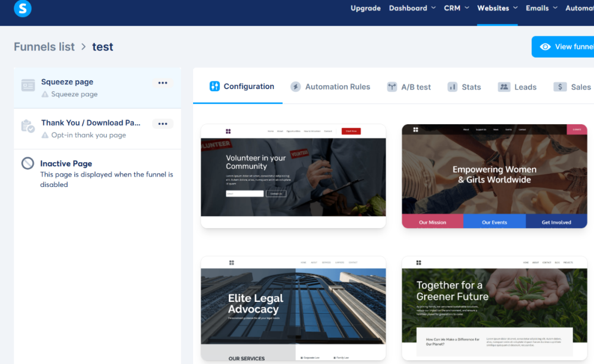Viewport: 594px width, 364px height.
Task: Click the Squeeze page step icon
Action: coord(28,85)
